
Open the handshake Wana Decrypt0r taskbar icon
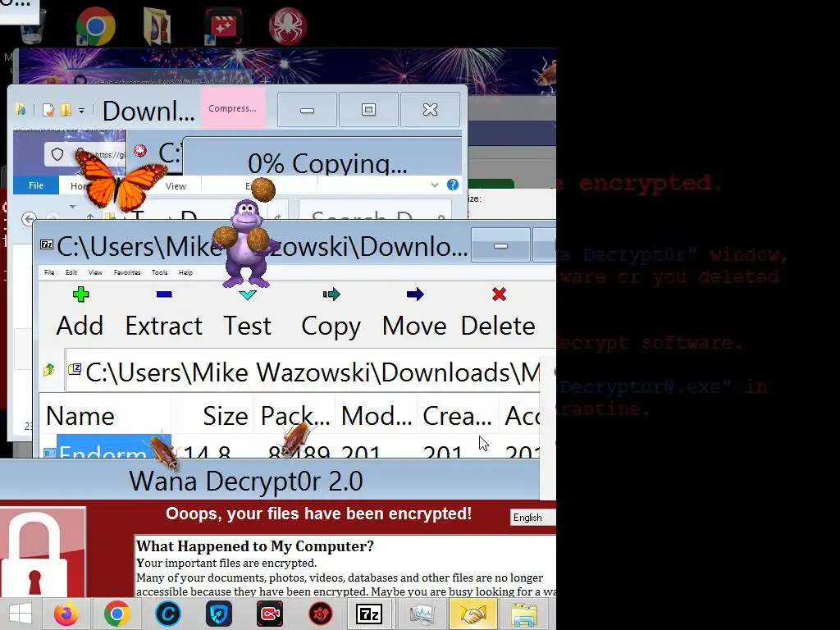tap(473, 614)
